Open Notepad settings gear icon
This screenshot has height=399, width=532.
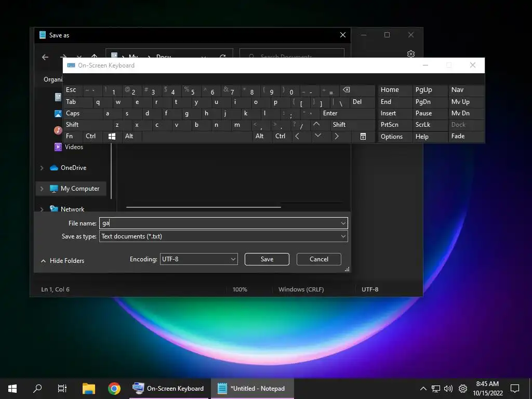coord(411,54)
